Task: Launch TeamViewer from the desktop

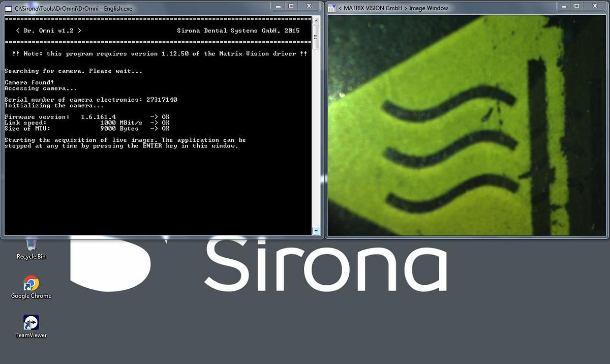Action: pos(30,323)
